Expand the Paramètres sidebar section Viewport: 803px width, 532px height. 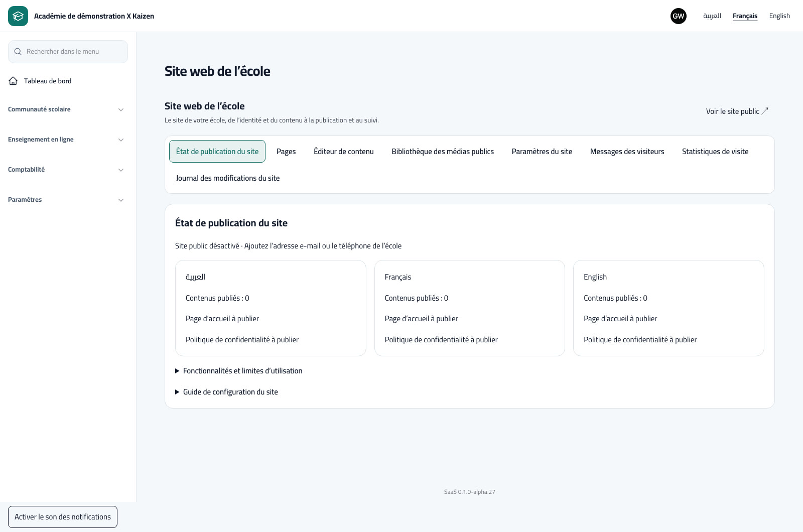coord(66,200)
